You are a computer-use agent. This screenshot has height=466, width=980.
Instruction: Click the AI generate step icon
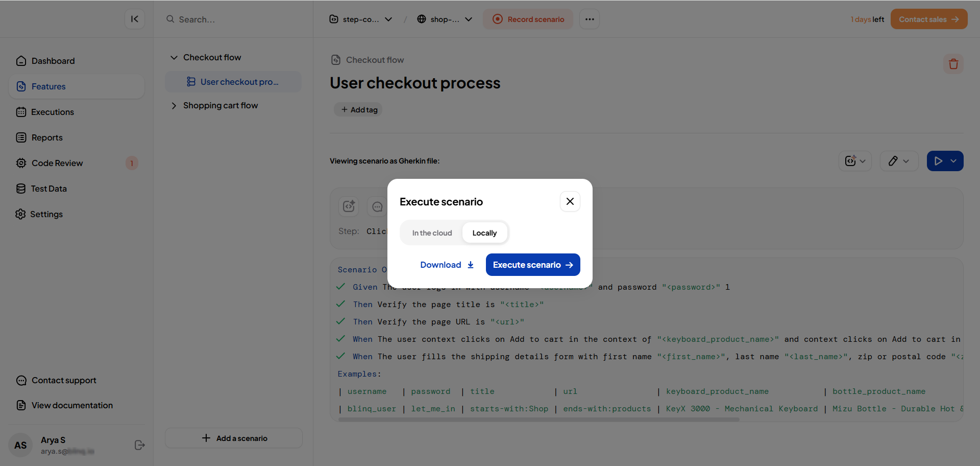point(349,206)
